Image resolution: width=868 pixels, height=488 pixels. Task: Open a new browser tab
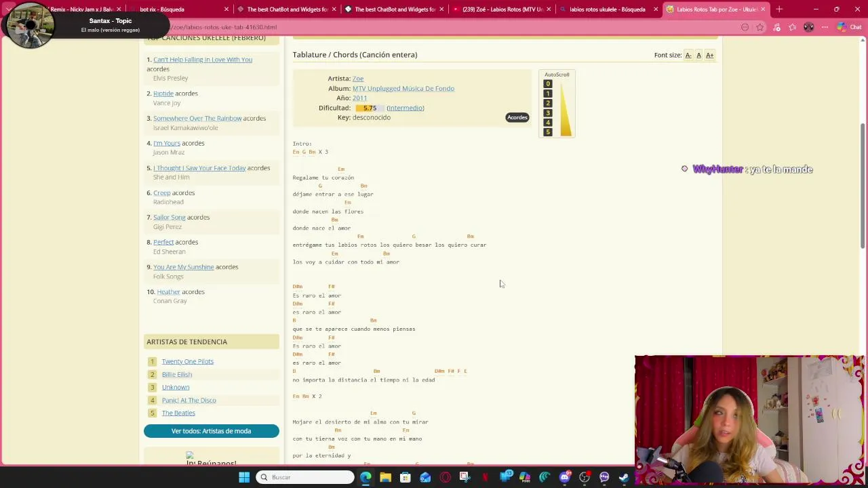tap(779, 9)
